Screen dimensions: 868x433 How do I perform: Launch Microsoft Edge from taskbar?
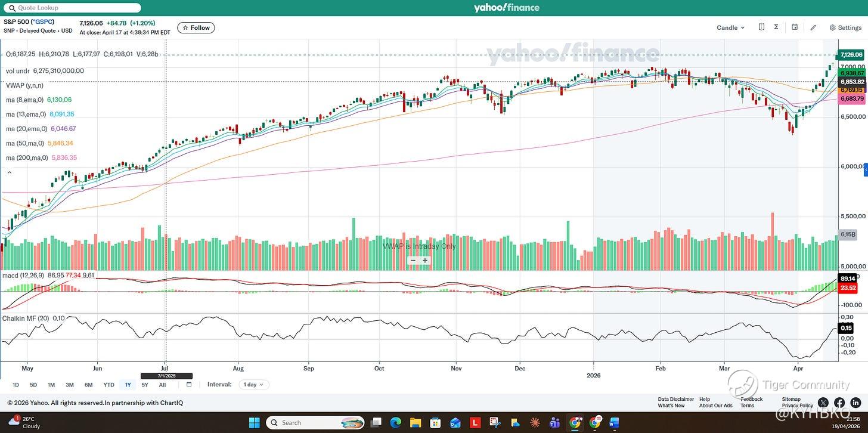396,423
